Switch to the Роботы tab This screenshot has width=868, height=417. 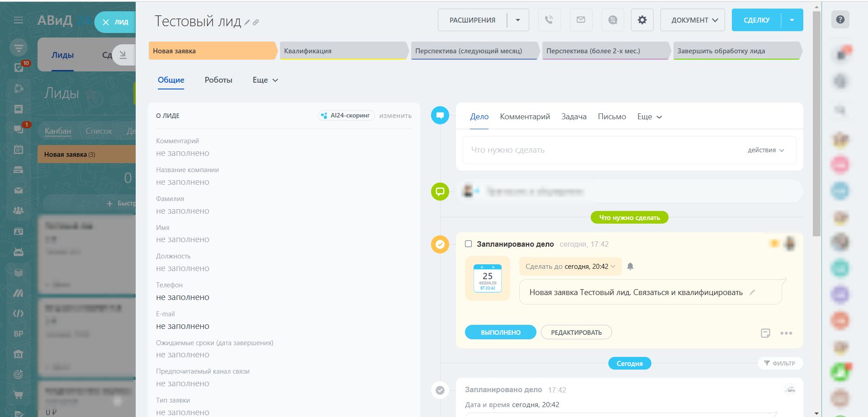click(x=218, y=80)
